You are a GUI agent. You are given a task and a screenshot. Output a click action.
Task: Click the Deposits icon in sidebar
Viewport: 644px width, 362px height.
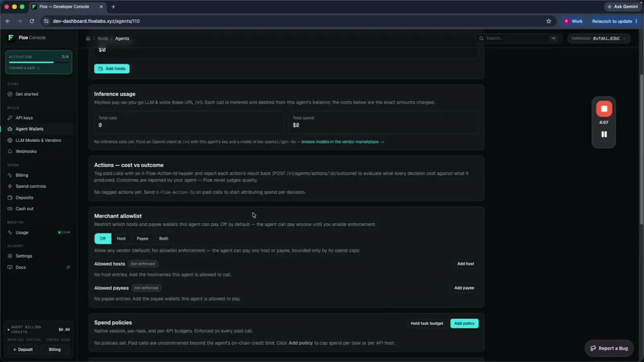(10, 198)
